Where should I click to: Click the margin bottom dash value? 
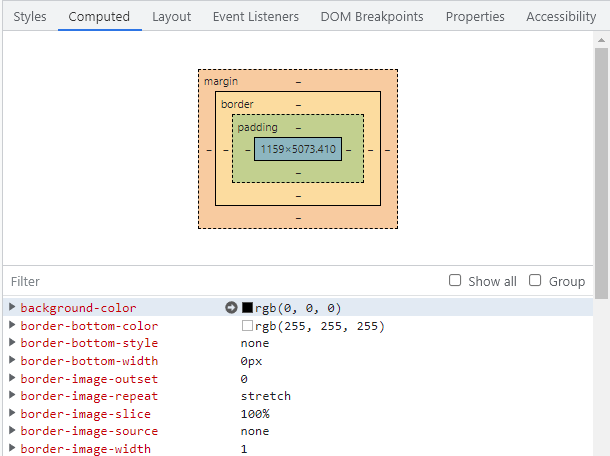click(298, 218)
